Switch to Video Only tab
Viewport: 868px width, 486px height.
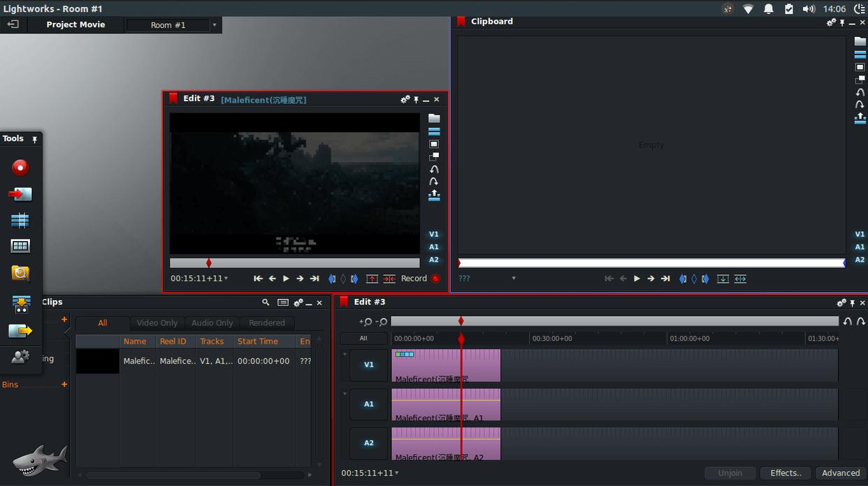pos(157,323)
